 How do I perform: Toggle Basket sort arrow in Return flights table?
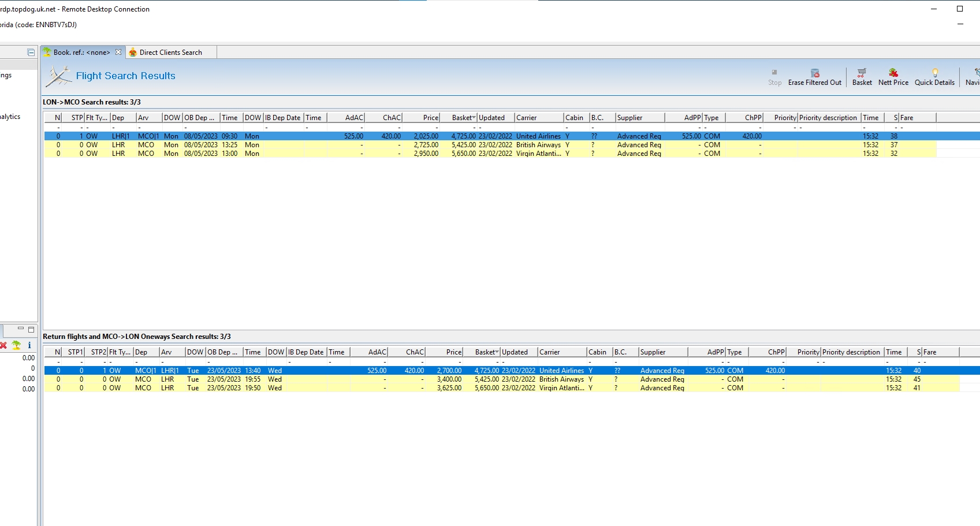[x=497, y=352]
